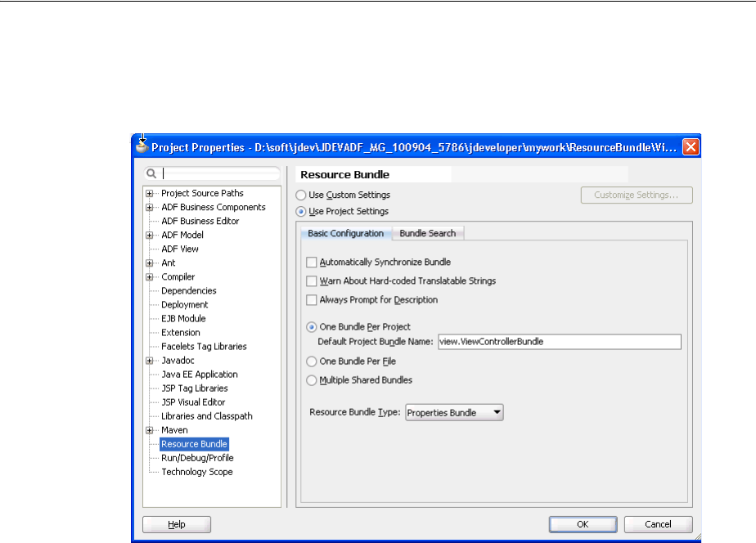Select ADF Business Editor tree item
Screen dimensions: 756x543
click(x=200, y=221)
